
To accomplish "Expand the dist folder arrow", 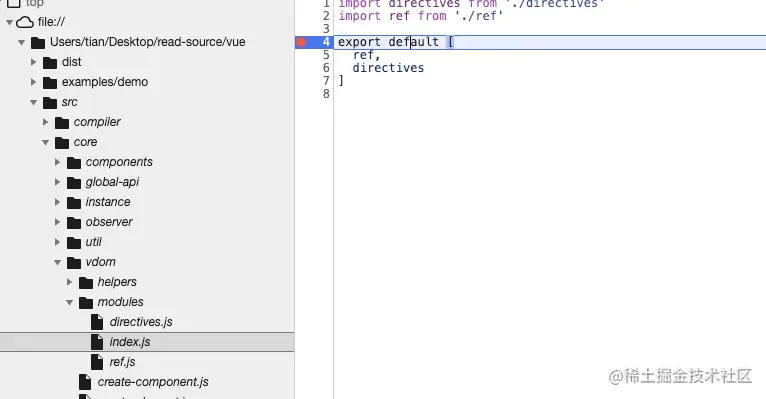I will (33, 62).
